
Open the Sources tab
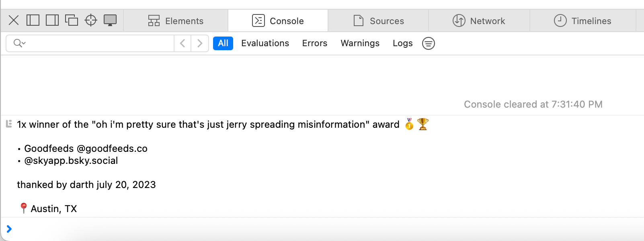pyautogui.click(x=379, y=21)
